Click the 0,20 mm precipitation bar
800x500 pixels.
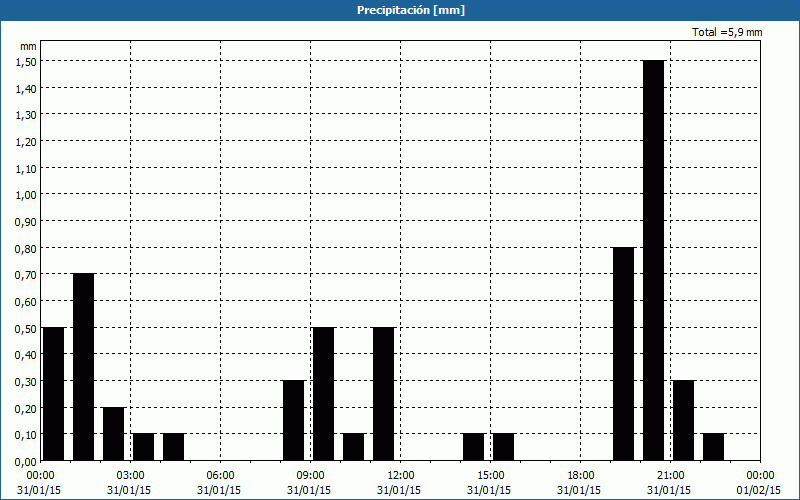tap(113, 433)
